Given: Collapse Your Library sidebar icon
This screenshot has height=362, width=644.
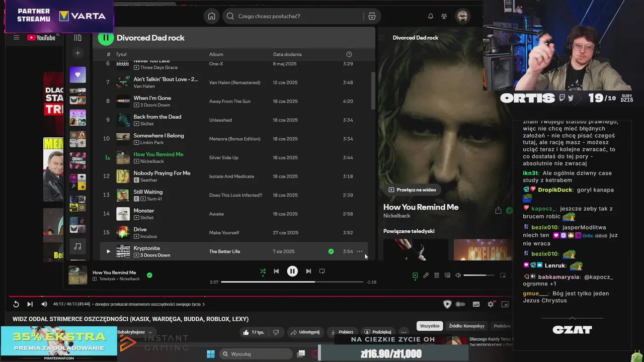Looking at the screenshot, I should (77, 37).
